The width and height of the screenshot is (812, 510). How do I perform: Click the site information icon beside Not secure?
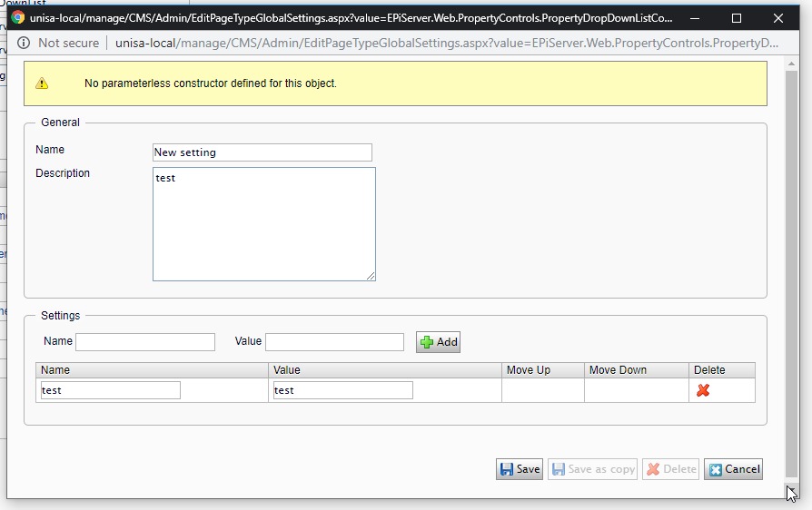24,43
